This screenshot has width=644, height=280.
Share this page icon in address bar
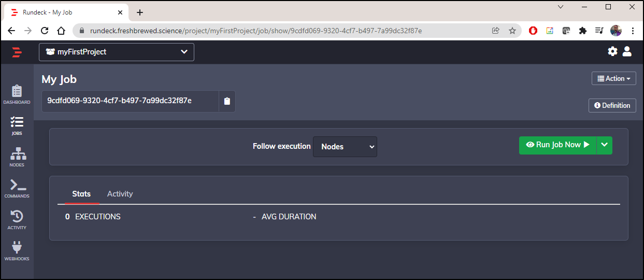tap(496, 31)
